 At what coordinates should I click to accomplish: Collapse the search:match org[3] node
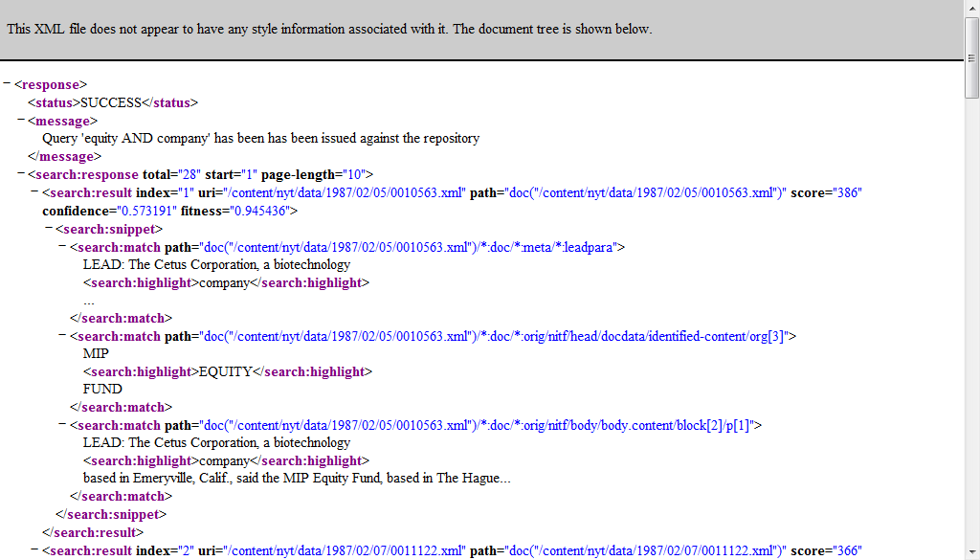(x=62, y=335)
